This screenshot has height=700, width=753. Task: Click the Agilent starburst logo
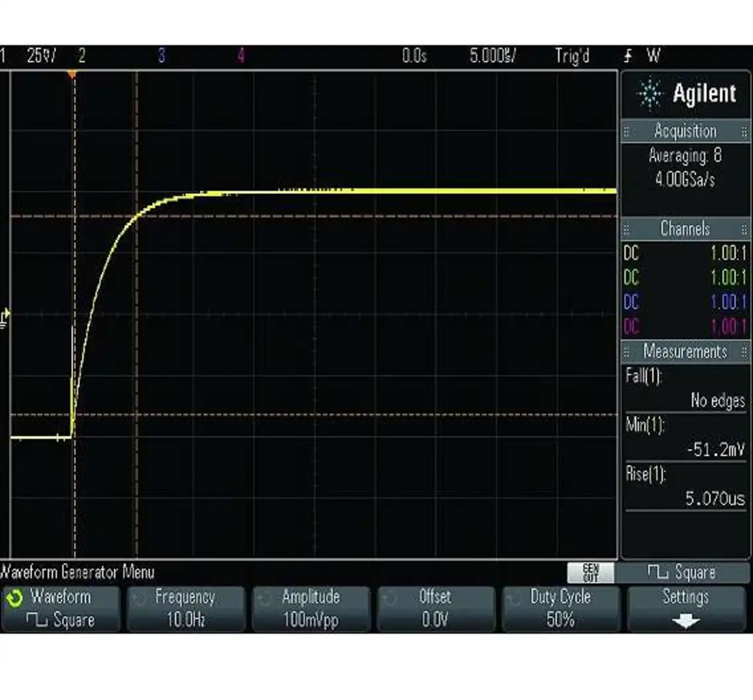tap(649, 94)
